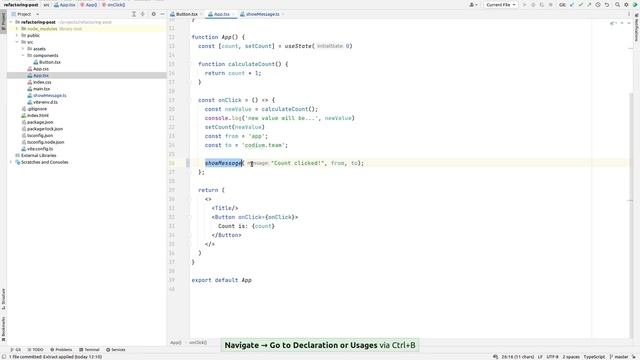This screenshot has width=640, height=360.
Task: Open IDE settings gear icon
Action: (x=626, y=5)
